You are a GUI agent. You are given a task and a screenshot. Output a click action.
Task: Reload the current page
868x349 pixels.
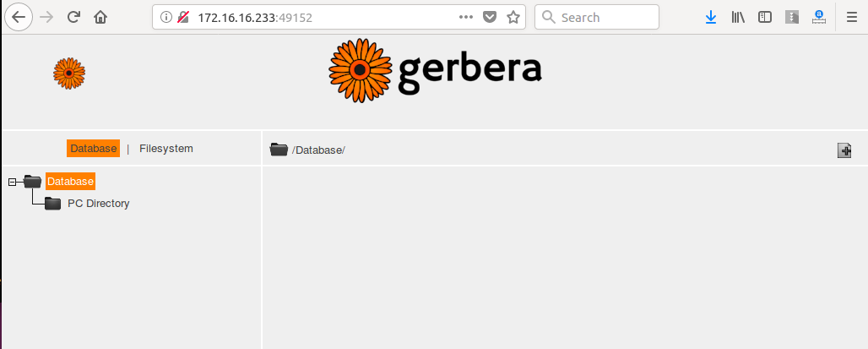tap(73, 17)
